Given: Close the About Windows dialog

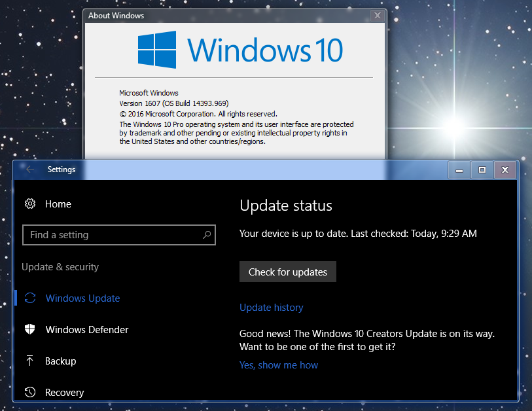Looking at the screenshot, I should [x=378, y=16].
